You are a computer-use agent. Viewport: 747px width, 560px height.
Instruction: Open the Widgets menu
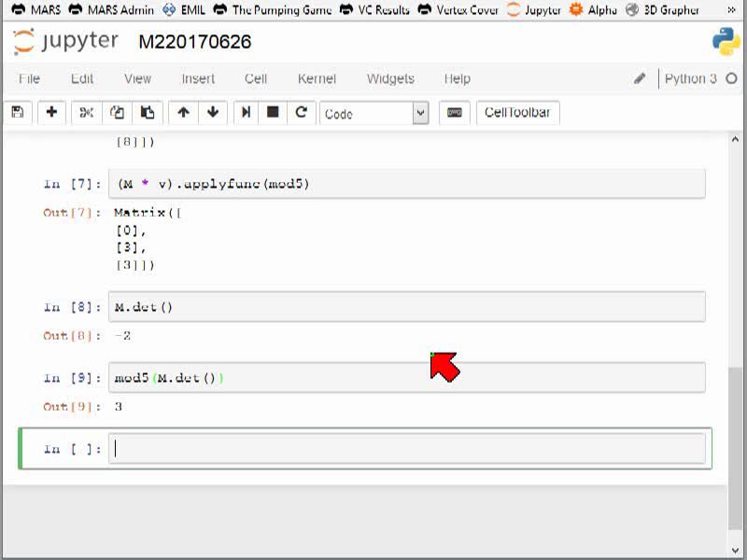pos(390,78)
